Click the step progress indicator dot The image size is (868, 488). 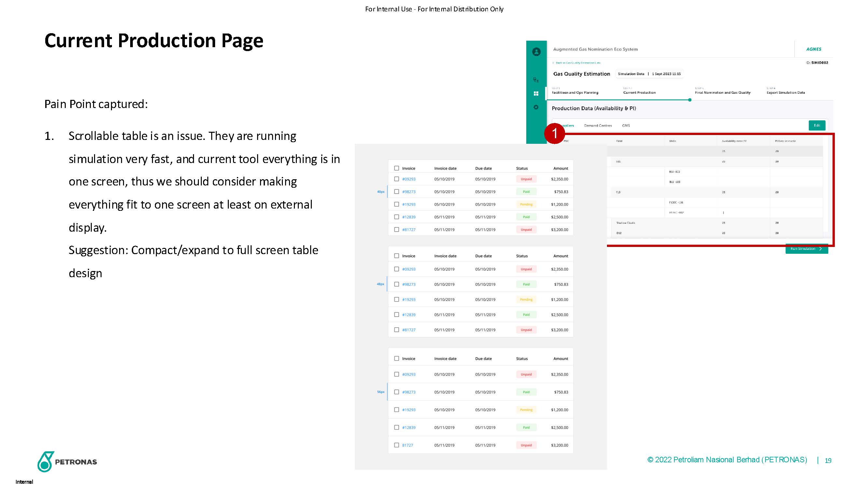[x=690, y=100]
